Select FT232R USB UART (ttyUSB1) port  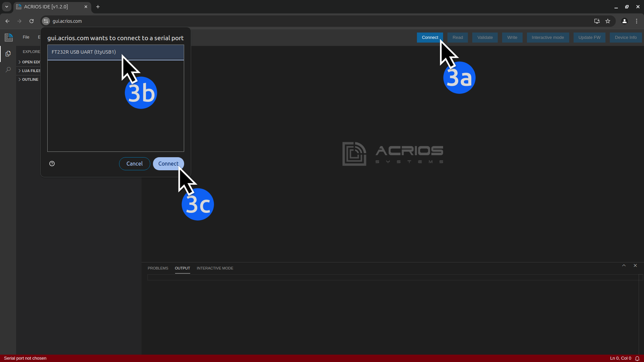pyautogui.click(x=84, y=52)
